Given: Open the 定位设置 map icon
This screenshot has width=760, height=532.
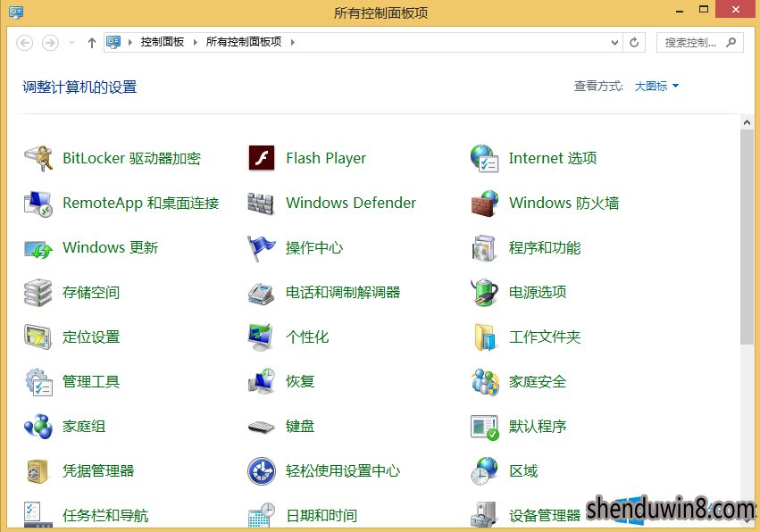Looking at the screenshot, I should [38, 337].
